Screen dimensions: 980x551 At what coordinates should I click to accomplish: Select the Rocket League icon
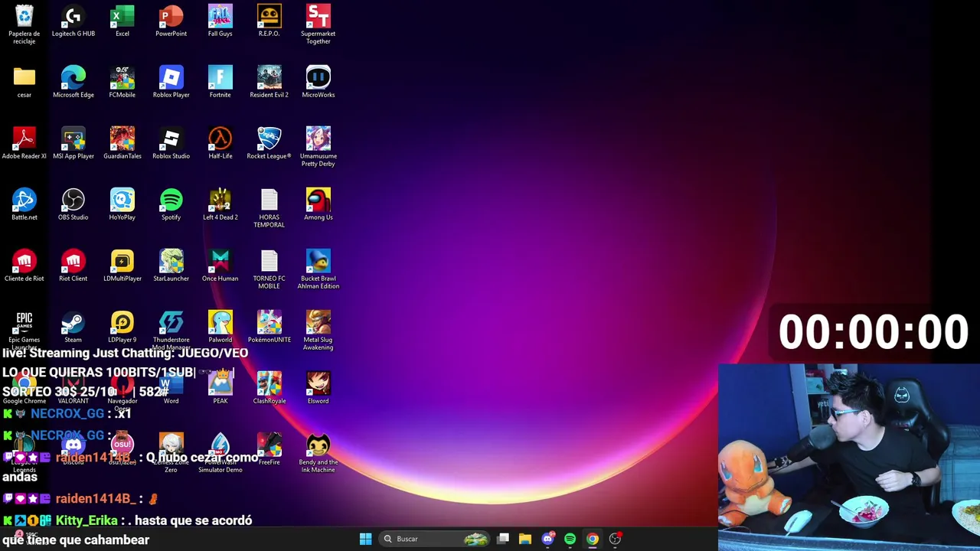(269, 144)
